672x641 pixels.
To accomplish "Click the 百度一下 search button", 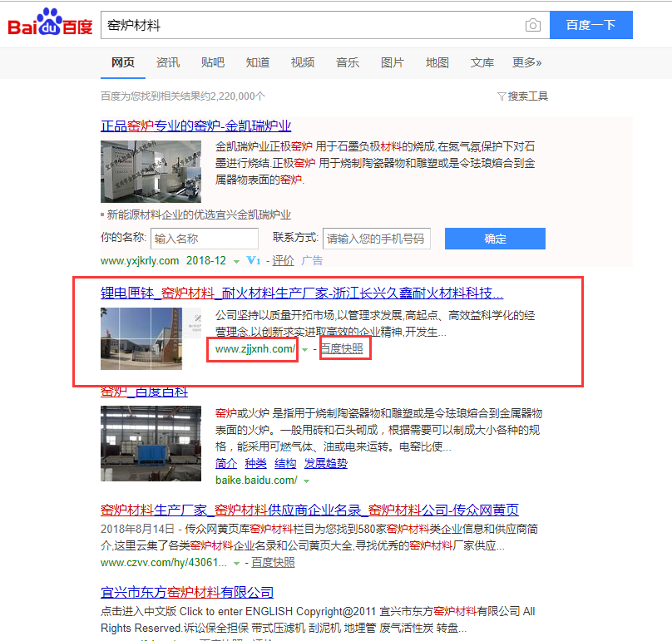I will click(590, 25).
